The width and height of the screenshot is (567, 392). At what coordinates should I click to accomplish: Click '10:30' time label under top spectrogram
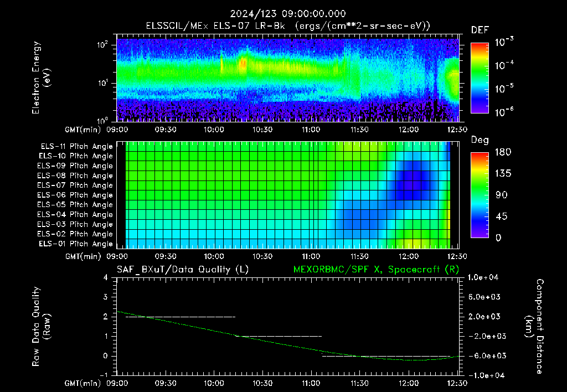262,130
